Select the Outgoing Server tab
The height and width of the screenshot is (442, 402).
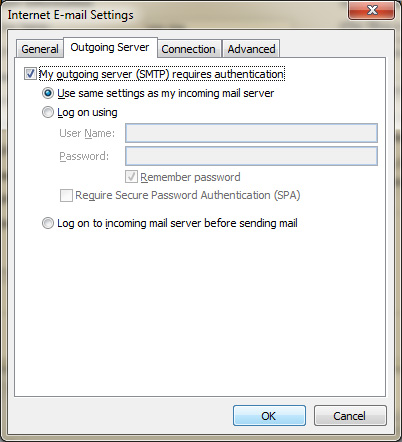point(110,47)
